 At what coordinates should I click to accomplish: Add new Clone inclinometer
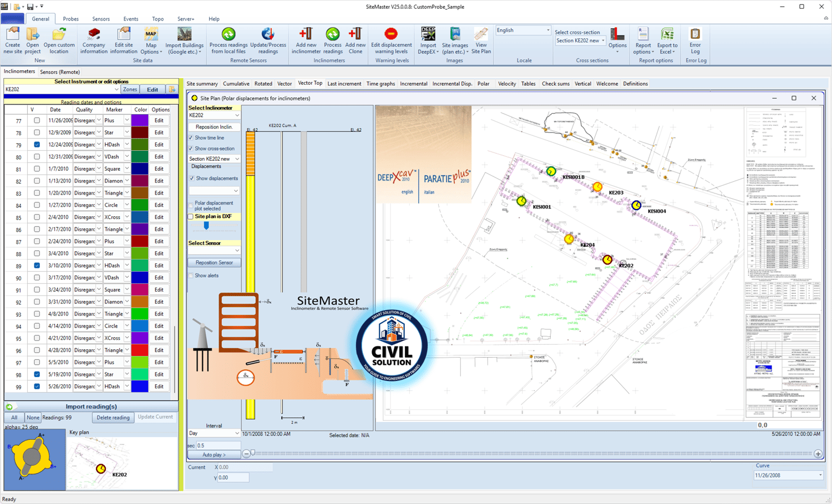356,40
